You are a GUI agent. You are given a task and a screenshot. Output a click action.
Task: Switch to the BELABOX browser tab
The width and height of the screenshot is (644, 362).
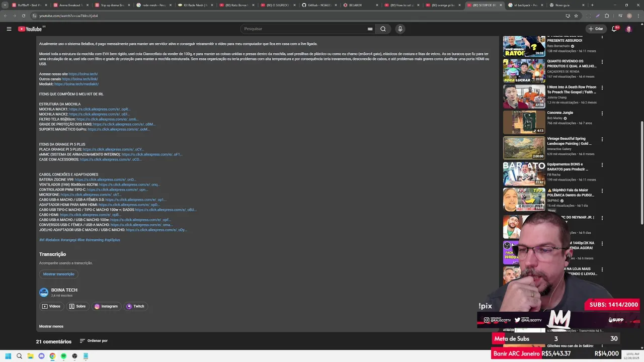pos(360,5)
